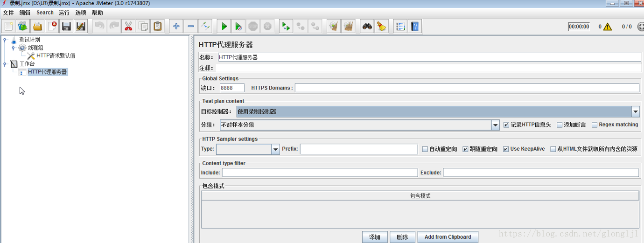Toggle the 跟随重定向 checkbox
Screen dimensions: 644x243
tap(465, 149)
